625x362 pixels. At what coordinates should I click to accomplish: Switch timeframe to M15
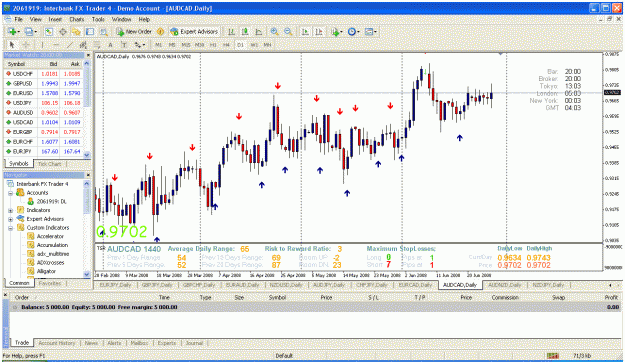tap(186, 45)
